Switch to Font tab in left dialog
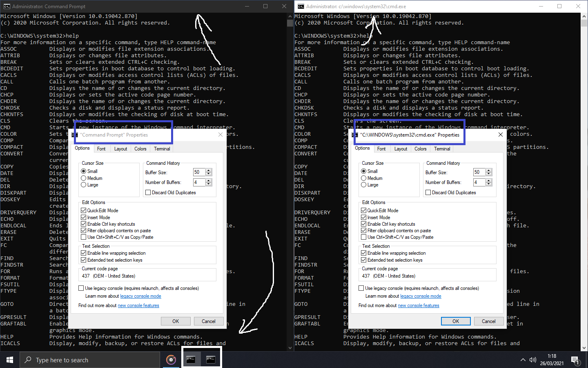The height and width of the screenshot is (368, 588). point(101,149)
